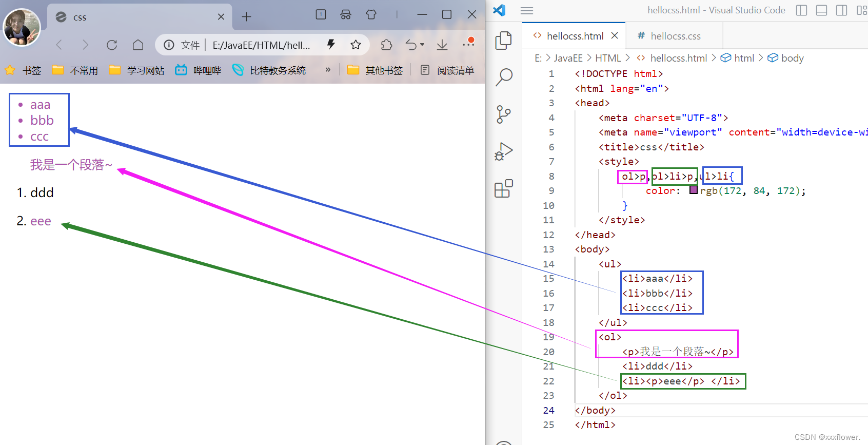Open the 其他书签 folder
The width and height of the screenshot is (868, 445).
376,70
